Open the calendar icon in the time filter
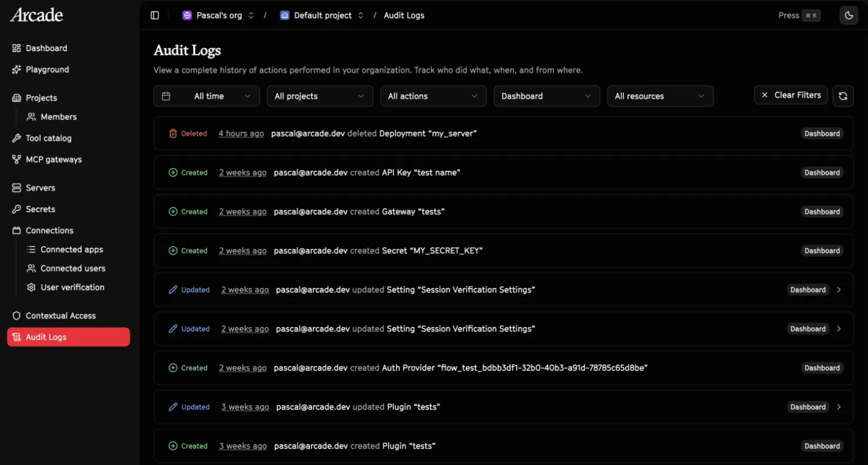 pos(166,96)
